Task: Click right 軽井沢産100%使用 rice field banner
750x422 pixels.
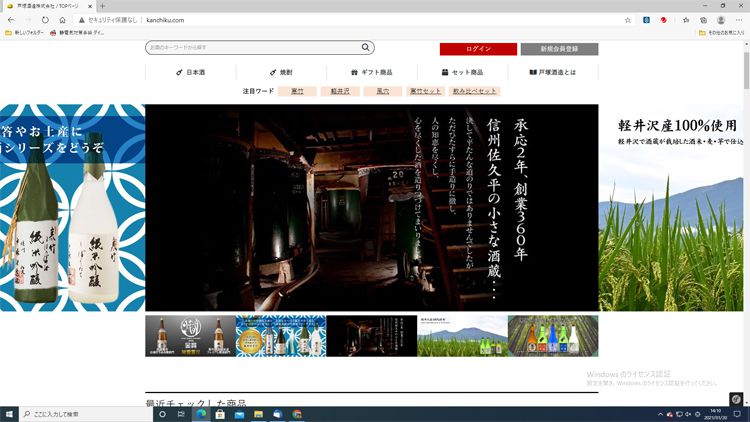Action: tap(671, 208)
